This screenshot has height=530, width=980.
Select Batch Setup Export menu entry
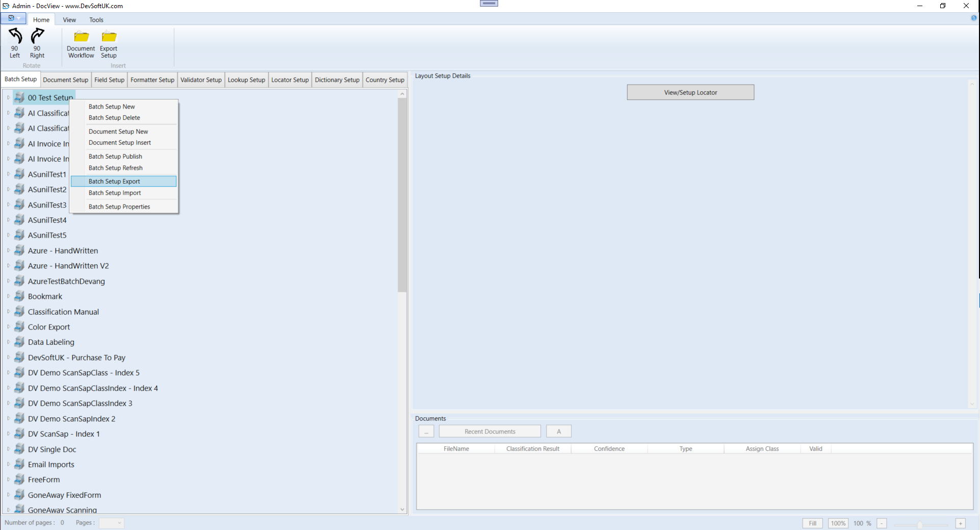pyautogui.click(x=124, y=182)
